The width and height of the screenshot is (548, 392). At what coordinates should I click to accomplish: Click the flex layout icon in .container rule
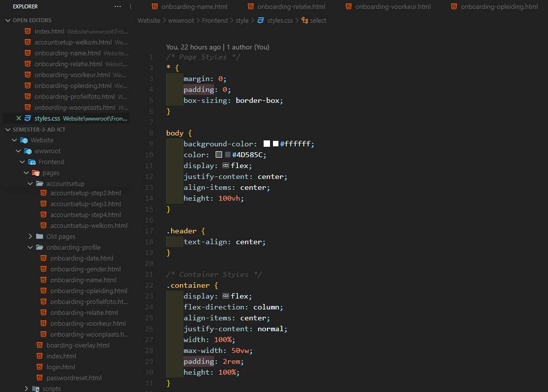[226, 296]
